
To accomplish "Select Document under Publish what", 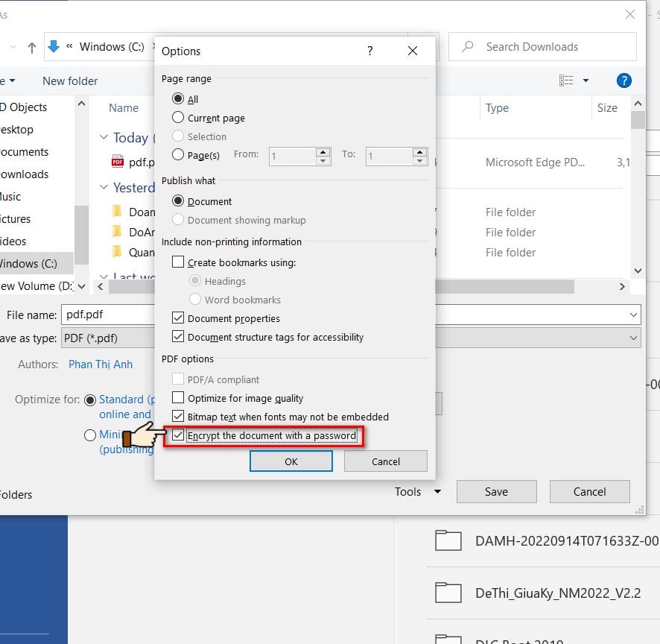I will pyautogui.click(x=178, y=201).
